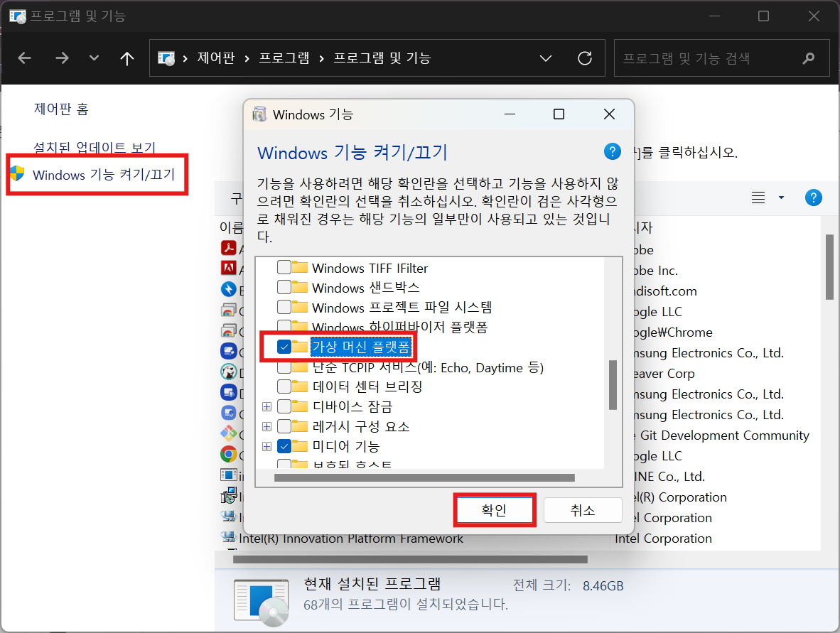The height and width of the screenshot is (633, 840).
Task: Click the Chrome icon in program list
Action: point(229,455)
